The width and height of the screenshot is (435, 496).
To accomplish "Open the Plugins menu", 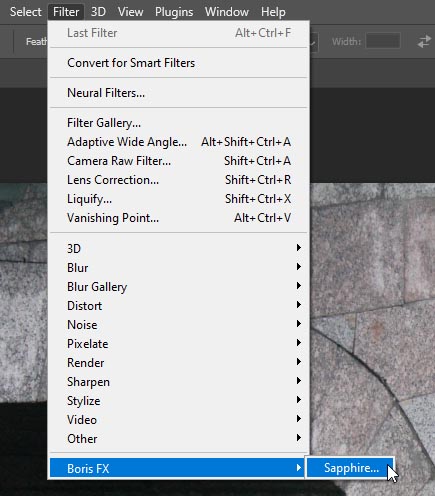I will pos(174,12).
